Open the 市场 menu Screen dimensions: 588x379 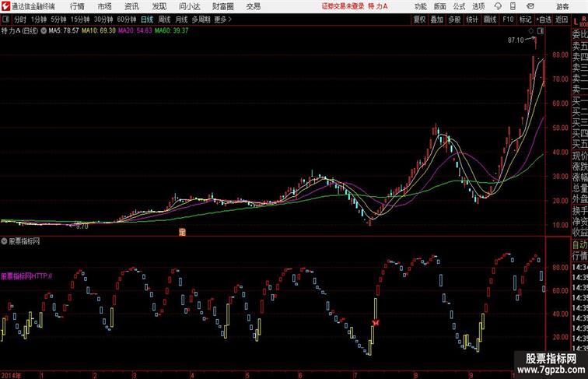click(x=104, y=6)
